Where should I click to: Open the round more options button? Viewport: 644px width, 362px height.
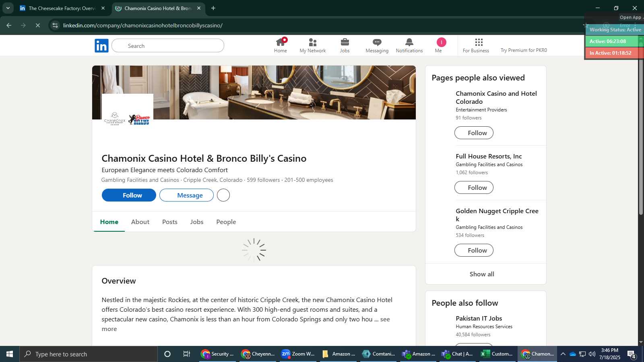click(x=223, y=195)
